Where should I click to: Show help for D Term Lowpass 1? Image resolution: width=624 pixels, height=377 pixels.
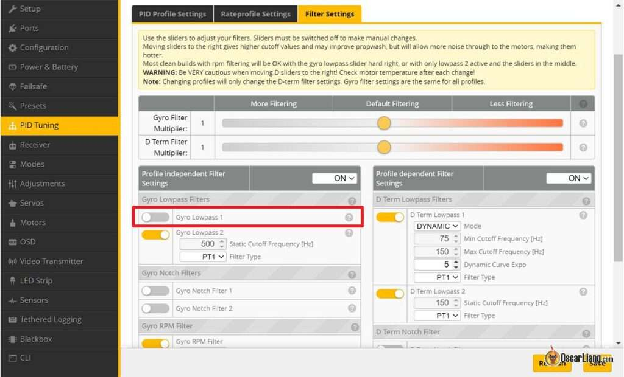(x=583, y=215)
